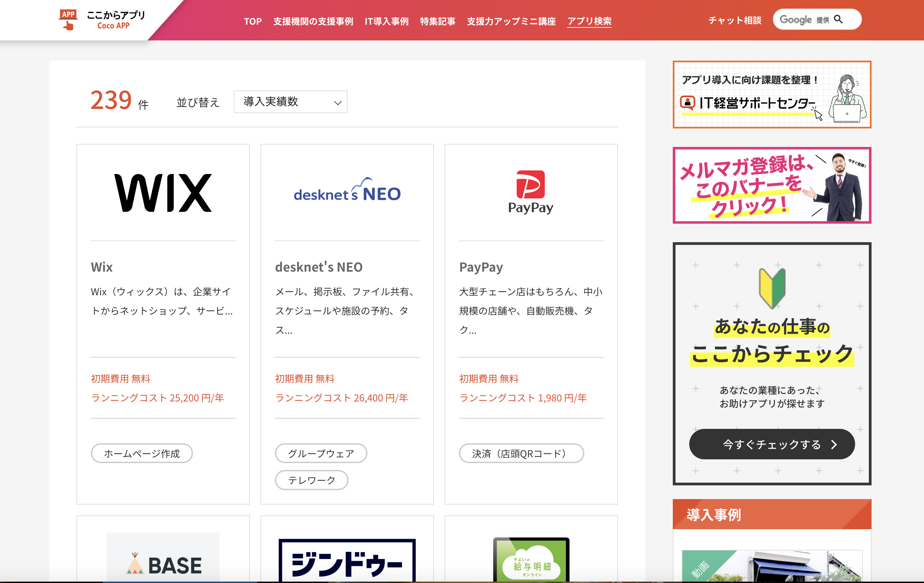Click the ホームページ作成 tag
Image resolution: width=924 pixels, height=583 pixels.
[x=142, y=454]
